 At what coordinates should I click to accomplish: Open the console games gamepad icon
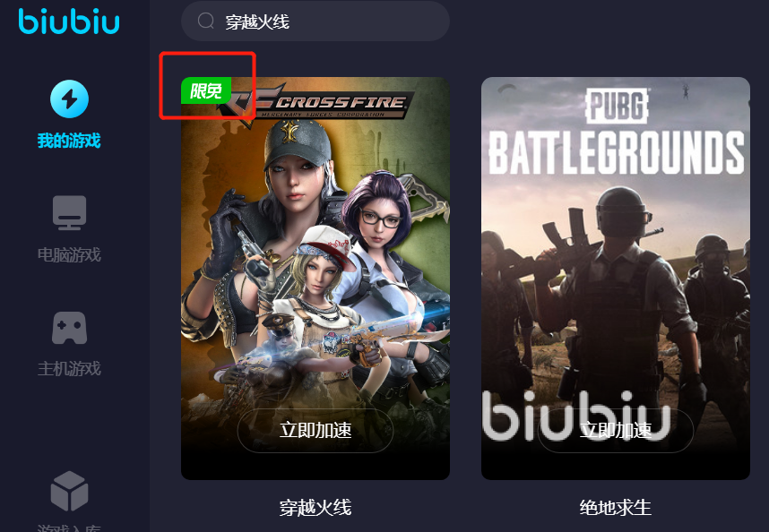[x=70, y=328]
